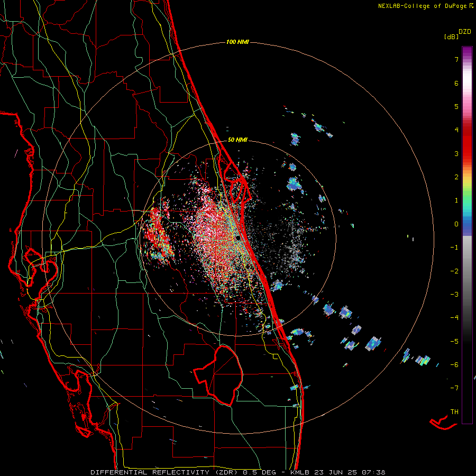Click the black radar site dot at map center
This screenshot has height=476, width=476.
(x=237, y=238)
